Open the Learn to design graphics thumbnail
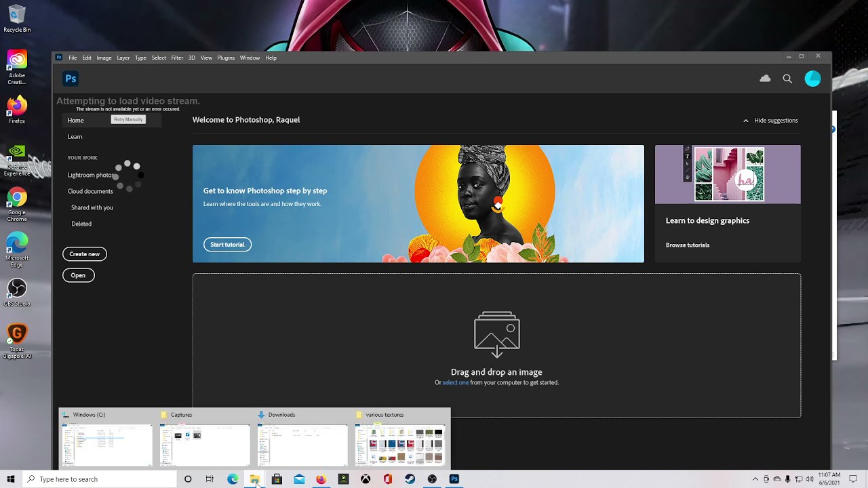Viewport: 868px width, 488px height. point(728,174)
